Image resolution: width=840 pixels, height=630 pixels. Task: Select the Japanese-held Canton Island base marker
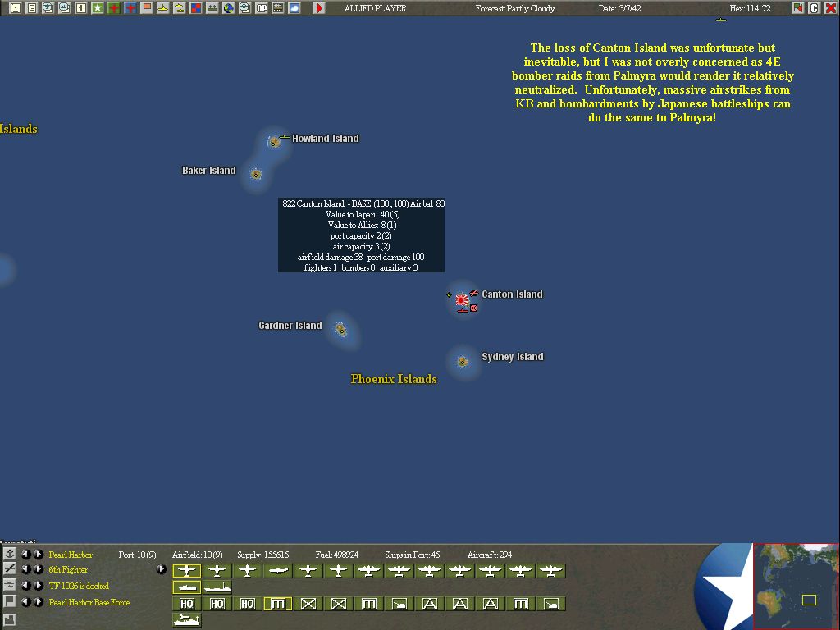462,300
